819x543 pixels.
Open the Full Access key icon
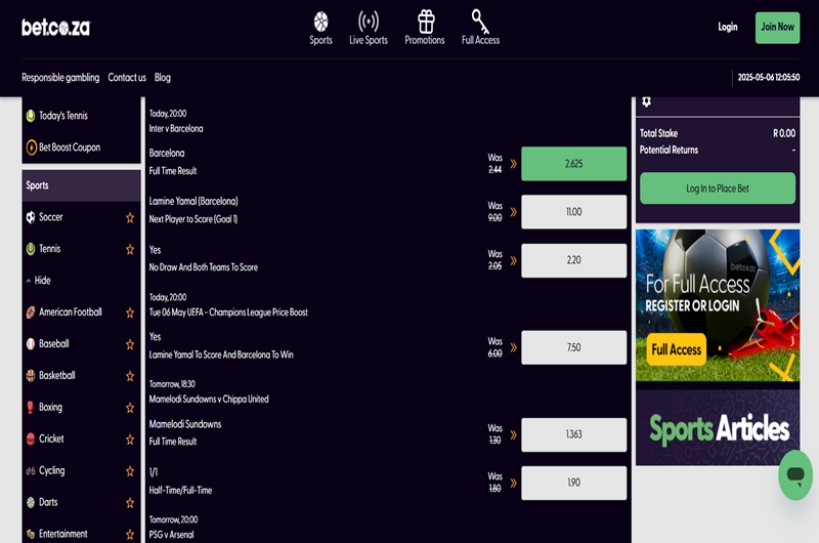[480, 22]
